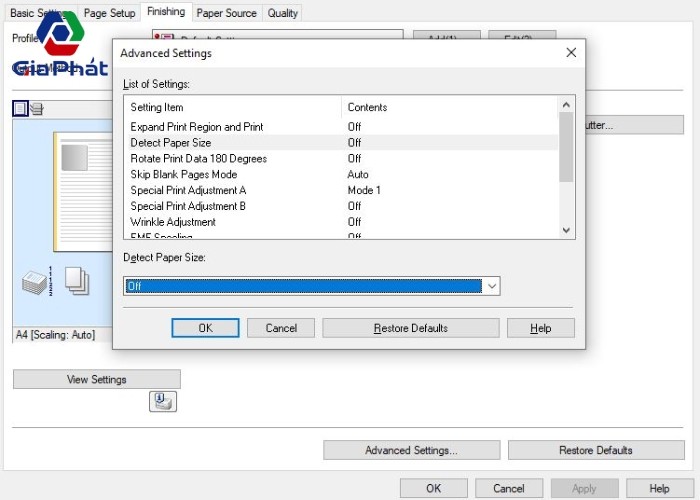The height and width of the screenshot is (500, 700).
Task: Switch to the Page Setup tab
Action: 109,13
